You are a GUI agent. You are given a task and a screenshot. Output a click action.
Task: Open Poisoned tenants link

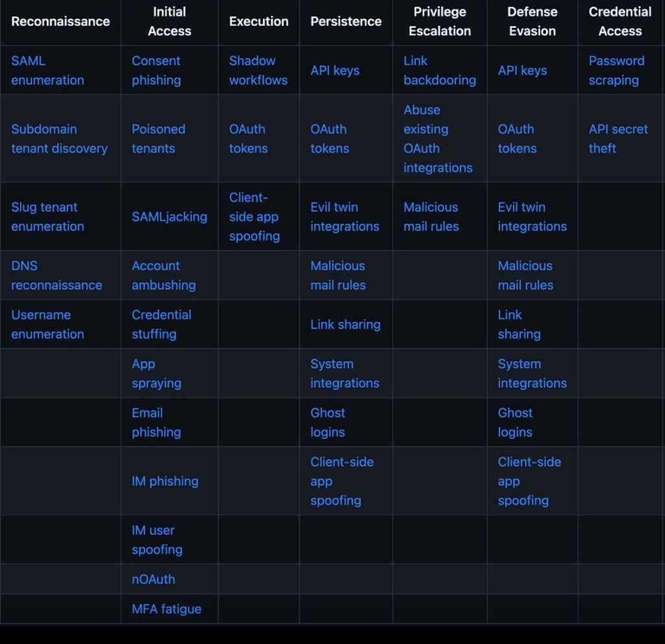coord(158,139)
